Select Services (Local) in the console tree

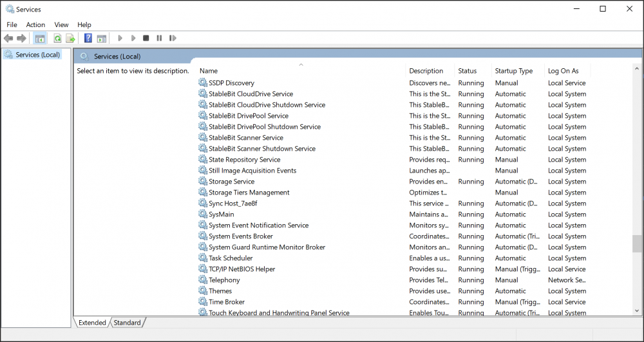click(38, 55)
